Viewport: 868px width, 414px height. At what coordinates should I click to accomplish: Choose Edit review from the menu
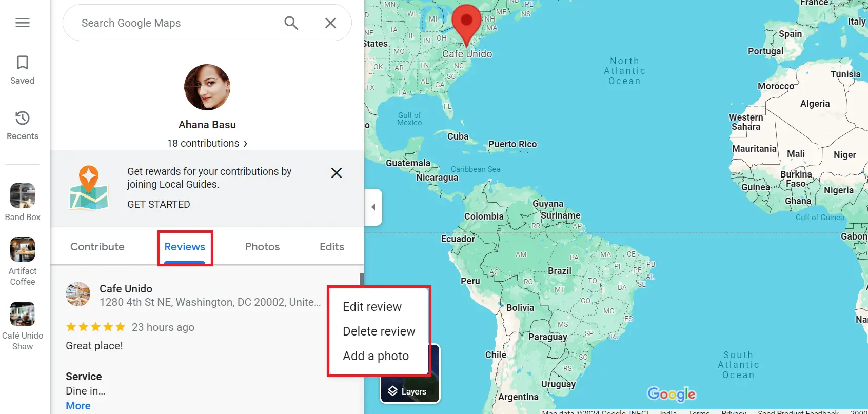[x=372, y=307]
